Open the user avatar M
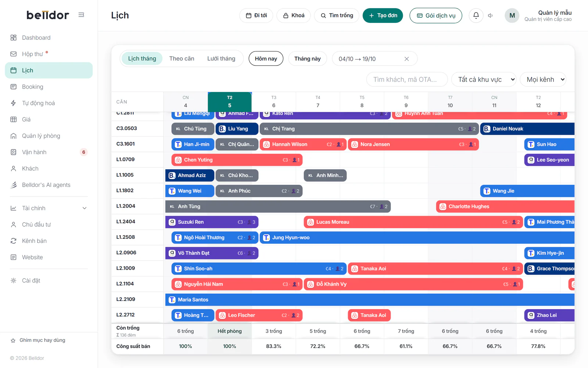This screenshot has width=588, height=368. (x=512, y=15)
